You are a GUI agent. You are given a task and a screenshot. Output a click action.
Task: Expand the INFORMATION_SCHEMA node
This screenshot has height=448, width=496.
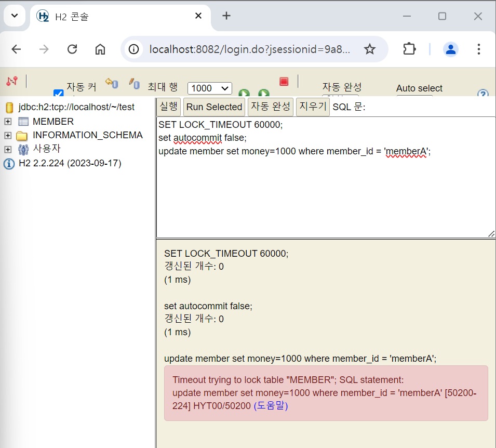tap(8, 136)
